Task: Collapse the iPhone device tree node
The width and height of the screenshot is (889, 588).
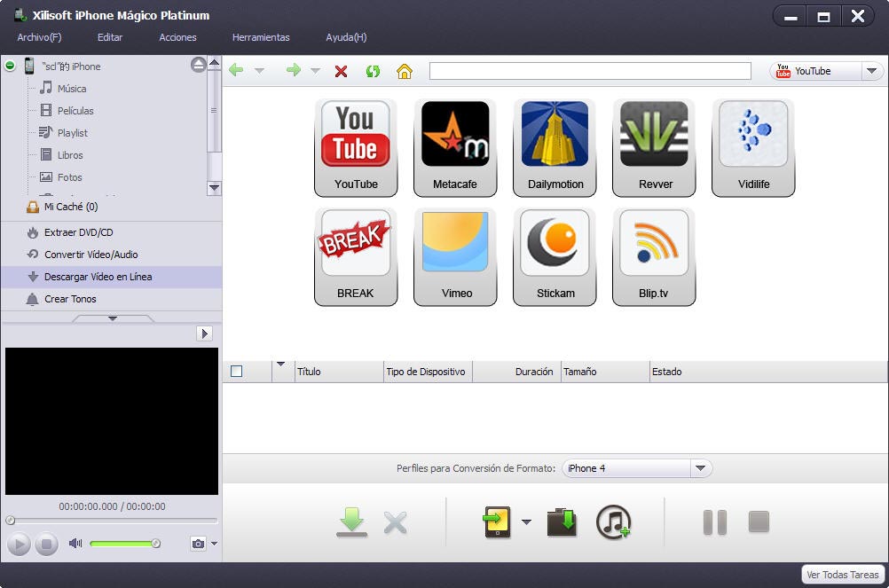Action: coord(10,66)
